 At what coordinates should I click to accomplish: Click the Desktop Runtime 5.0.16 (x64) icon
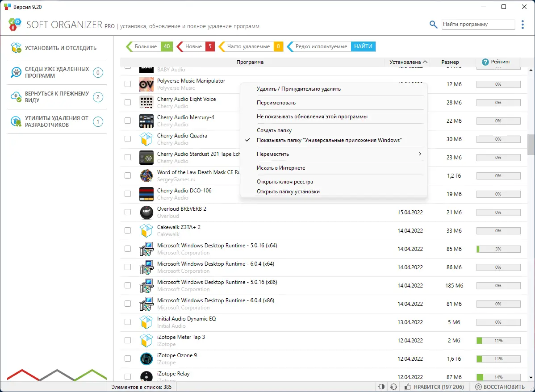click(146, 249)
